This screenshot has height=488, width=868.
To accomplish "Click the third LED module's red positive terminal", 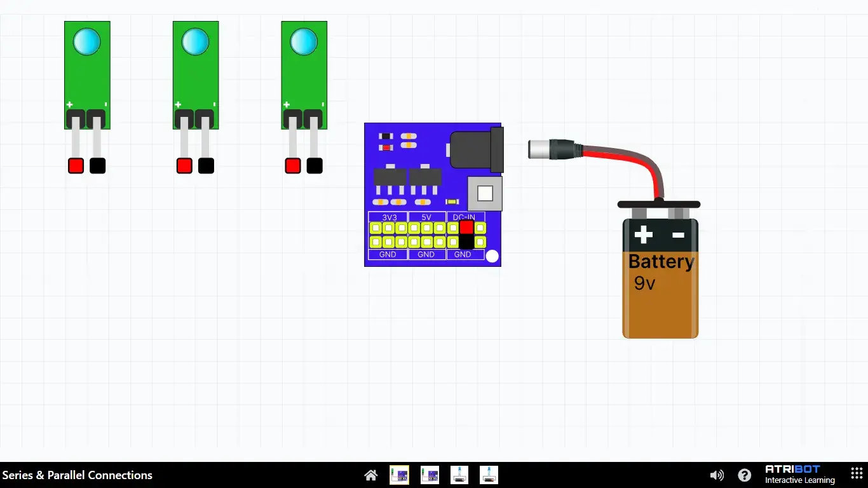I will coord(293,166).
